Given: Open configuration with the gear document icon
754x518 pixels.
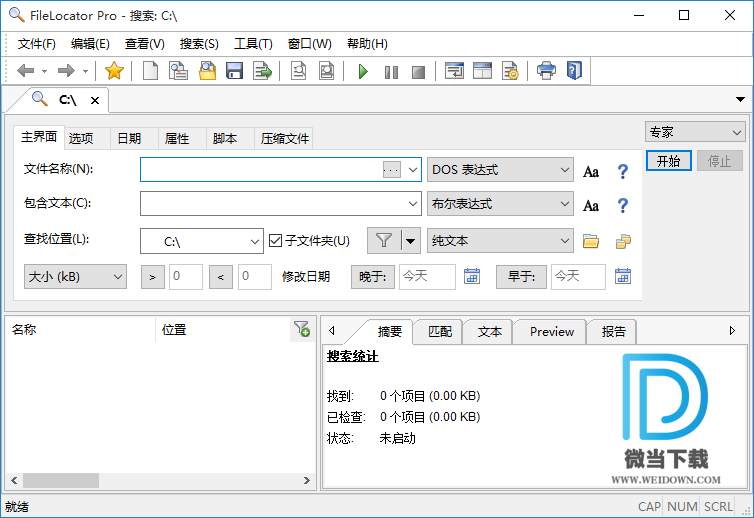Looking at the screenshot, I should point(510,71).
